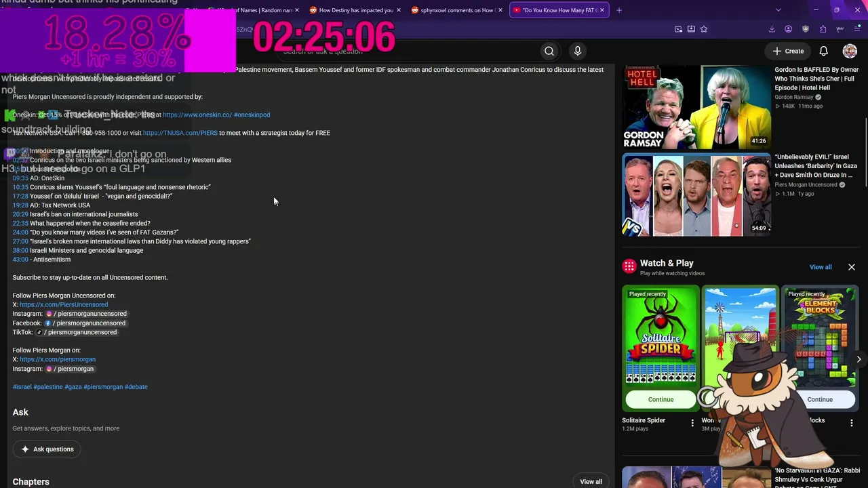Close the sphynxowl comments tab

[500, 10]
